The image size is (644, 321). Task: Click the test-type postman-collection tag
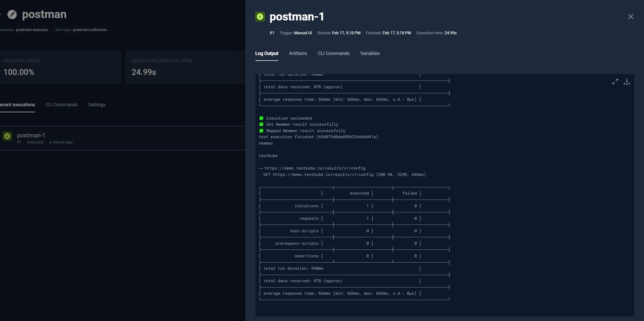click(x=81, y=30)
